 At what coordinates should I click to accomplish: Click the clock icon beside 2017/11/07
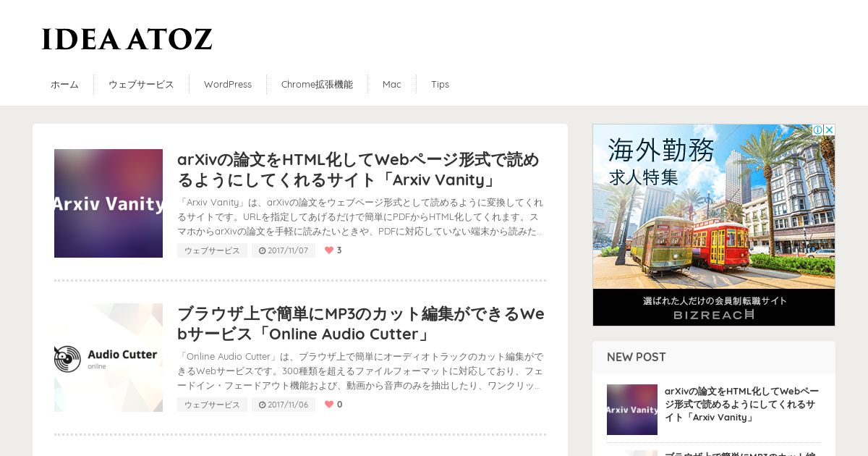pos(262,250)
